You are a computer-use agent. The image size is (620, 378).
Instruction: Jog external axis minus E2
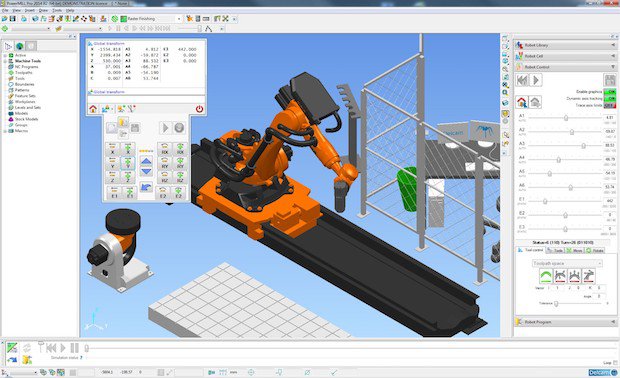click(x=163, y=193)
